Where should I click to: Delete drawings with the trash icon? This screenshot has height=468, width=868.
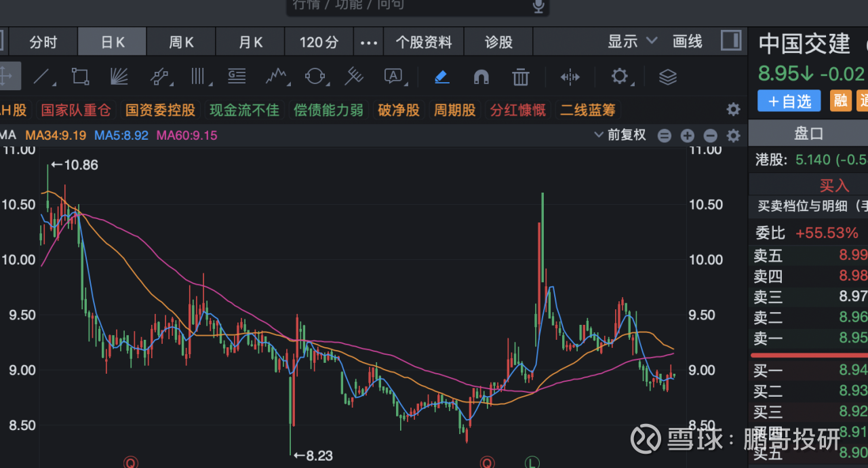coord(520,77)
